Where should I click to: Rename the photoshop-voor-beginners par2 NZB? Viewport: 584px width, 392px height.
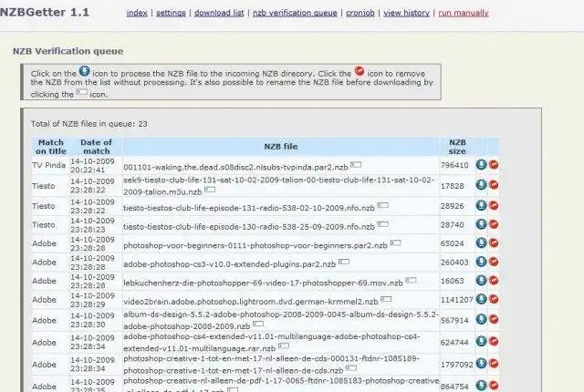click(x=395, y=242)
